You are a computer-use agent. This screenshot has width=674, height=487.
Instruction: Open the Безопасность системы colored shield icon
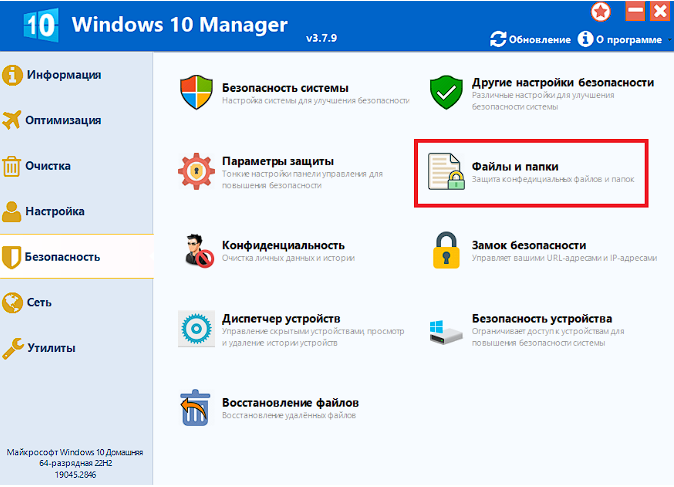(x=196, y=92)
